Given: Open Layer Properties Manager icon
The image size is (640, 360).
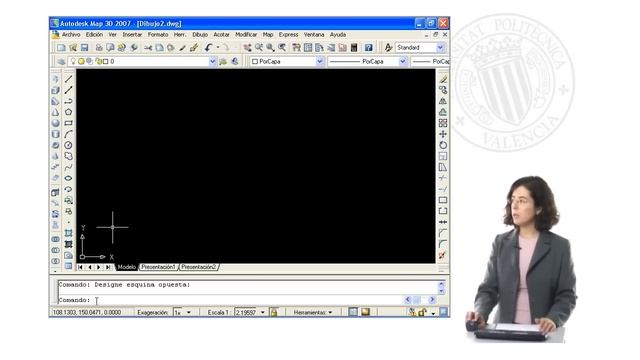Looking at the screenshot, I should coord(61,62).
